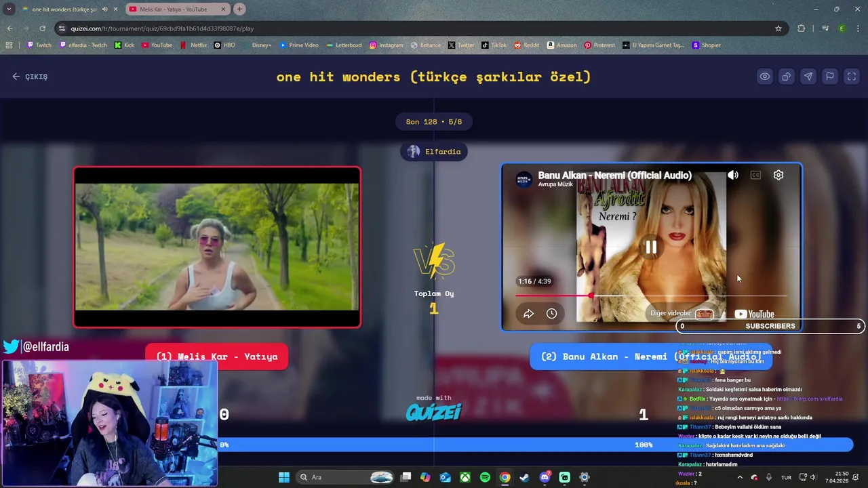868x488 pixels.
Task: Open the Instagram bookmark
Action: [x=386, y=45]
